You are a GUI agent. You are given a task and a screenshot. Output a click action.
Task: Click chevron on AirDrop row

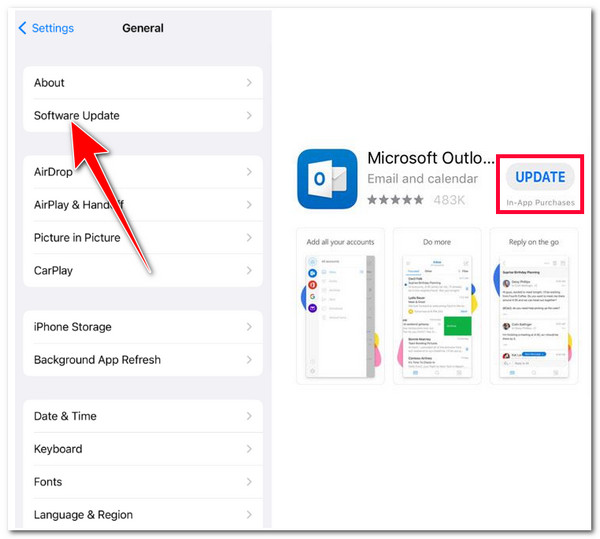249,172
